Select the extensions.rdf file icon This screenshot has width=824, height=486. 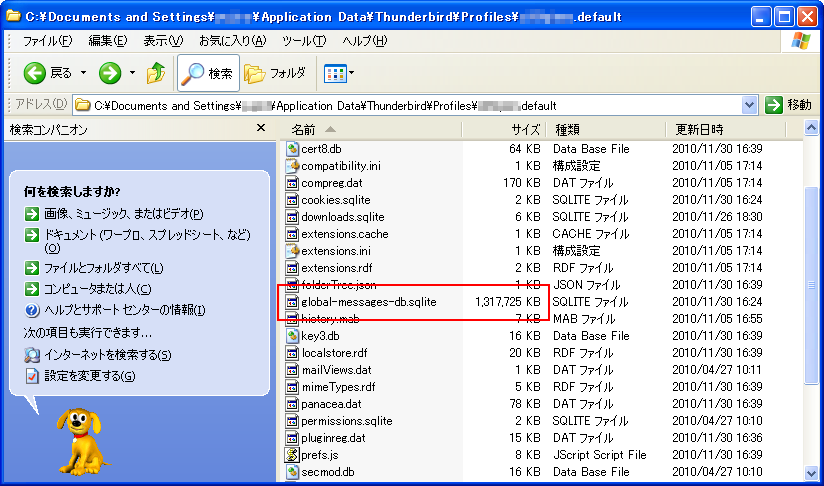click(292, 268)
